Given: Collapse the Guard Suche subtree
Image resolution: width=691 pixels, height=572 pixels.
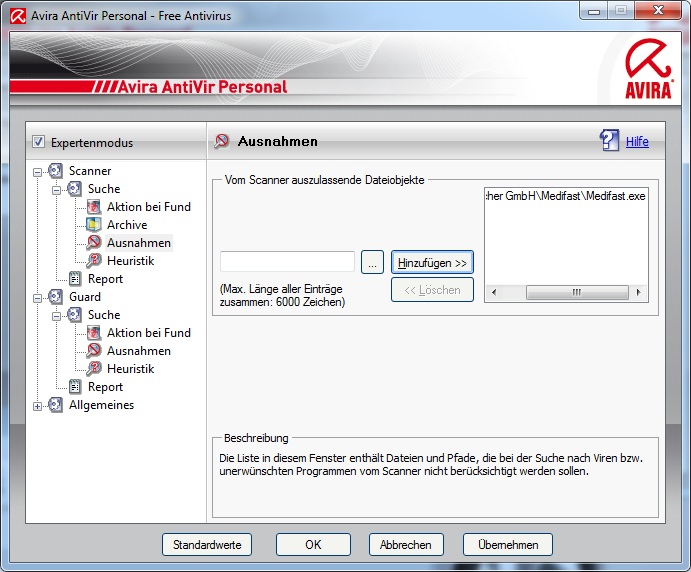Looking at the screenshot, I should tap(56, 316).
